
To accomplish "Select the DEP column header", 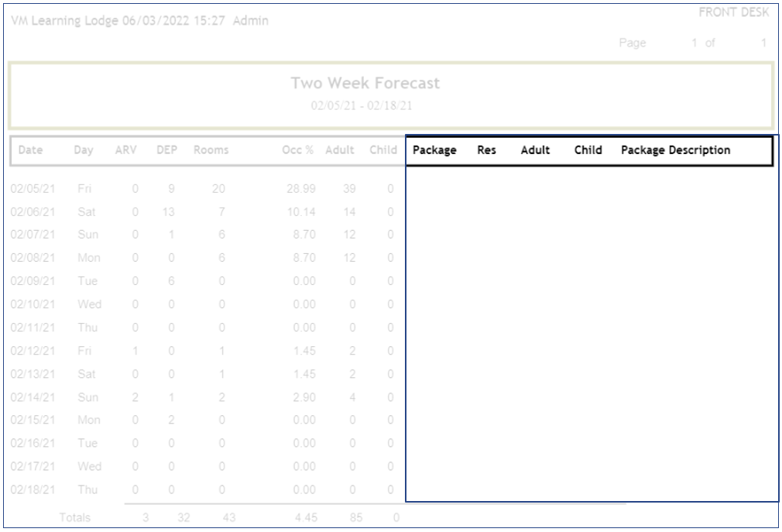I will click(167, 150).
